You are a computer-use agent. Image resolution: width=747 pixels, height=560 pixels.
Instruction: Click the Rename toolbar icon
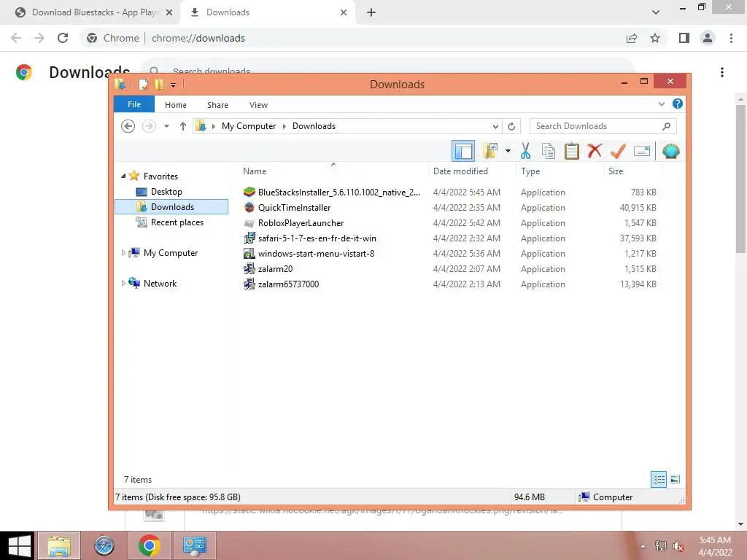pyautogui.click(x=642, y=152)
